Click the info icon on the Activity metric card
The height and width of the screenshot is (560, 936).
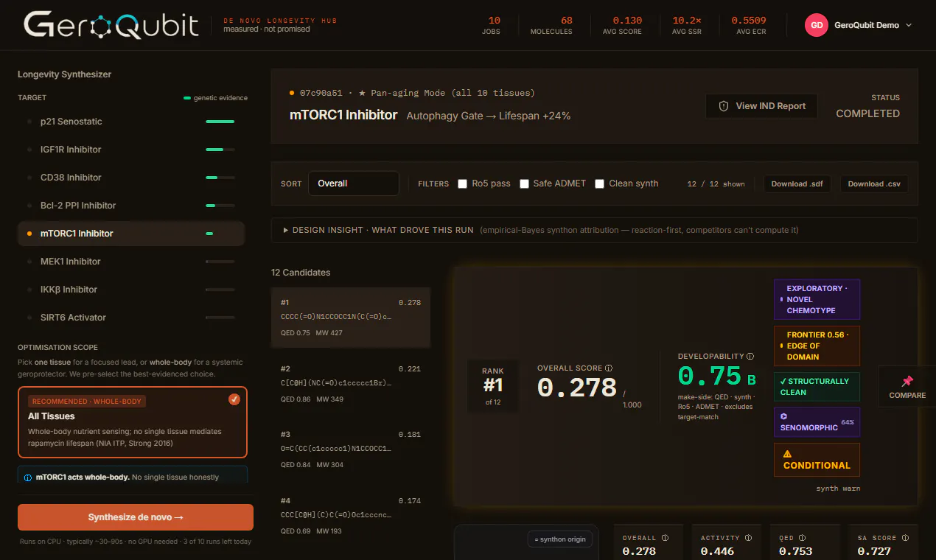click(x=748, y=538)
